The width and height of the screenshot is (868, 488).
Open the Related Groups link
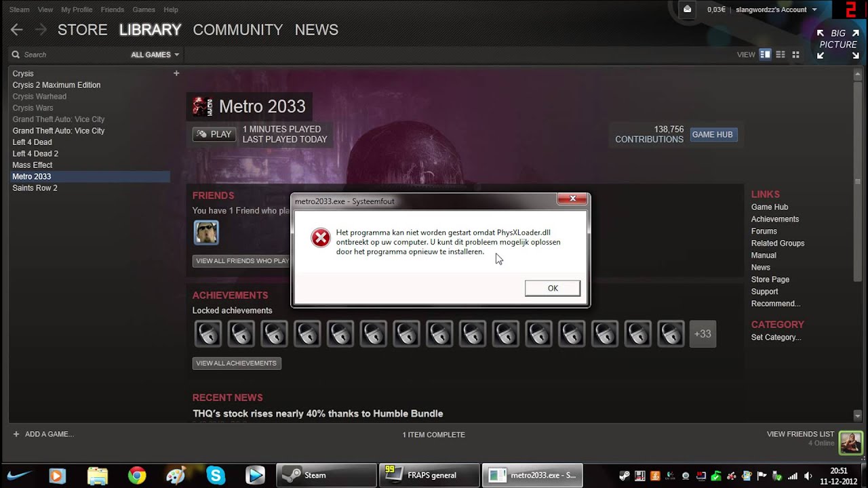[x=778, y=243]
